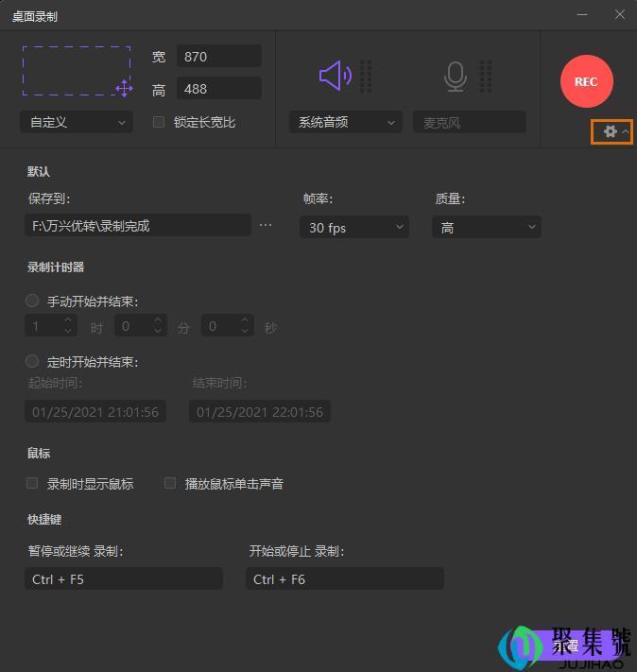Click the microphone icon
The image size is (637, 672).
tap(456, 76)
